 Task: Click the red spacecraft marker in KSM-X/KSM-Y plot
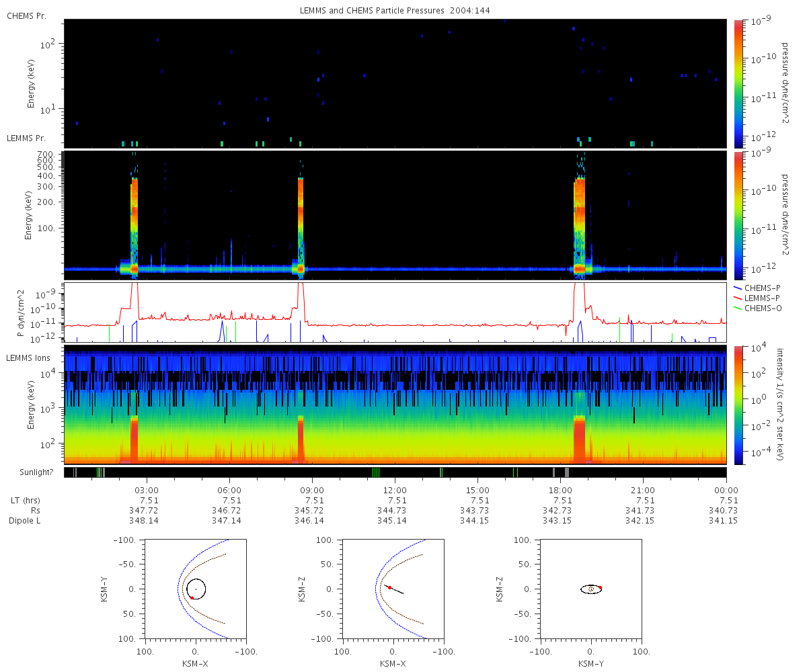pos(192,597)
